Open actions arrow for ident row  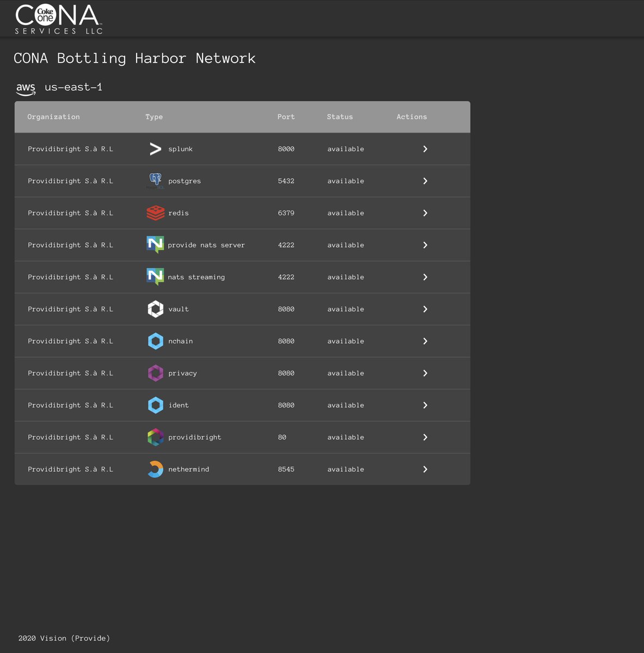pos(425,405)
